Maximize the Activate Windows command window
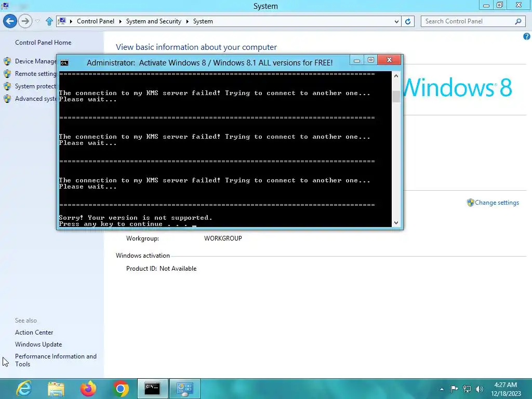Screen dimensions: 532x399 pyautogui.click(x=371, y=60)
